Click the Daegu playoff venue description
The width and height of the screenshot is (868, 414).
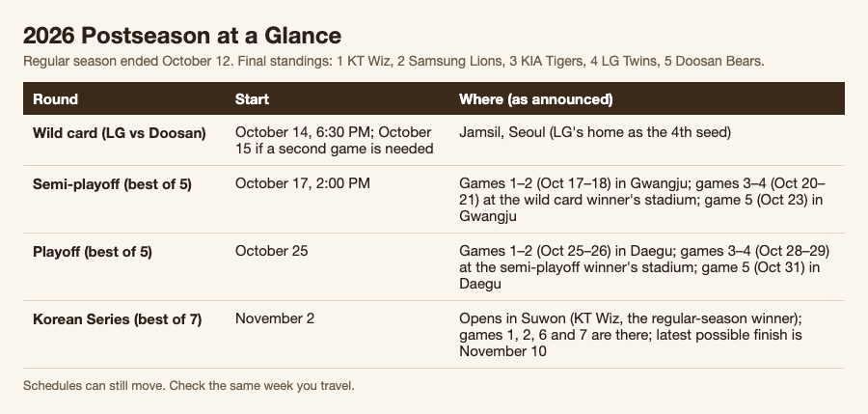(644, 267)
